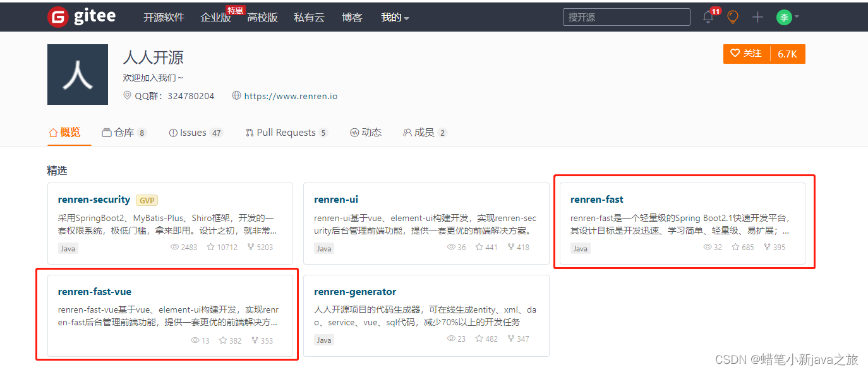Click renren-fast star icon
The width and height of the screenshot is (868, 372).
[x=736, y=247]
